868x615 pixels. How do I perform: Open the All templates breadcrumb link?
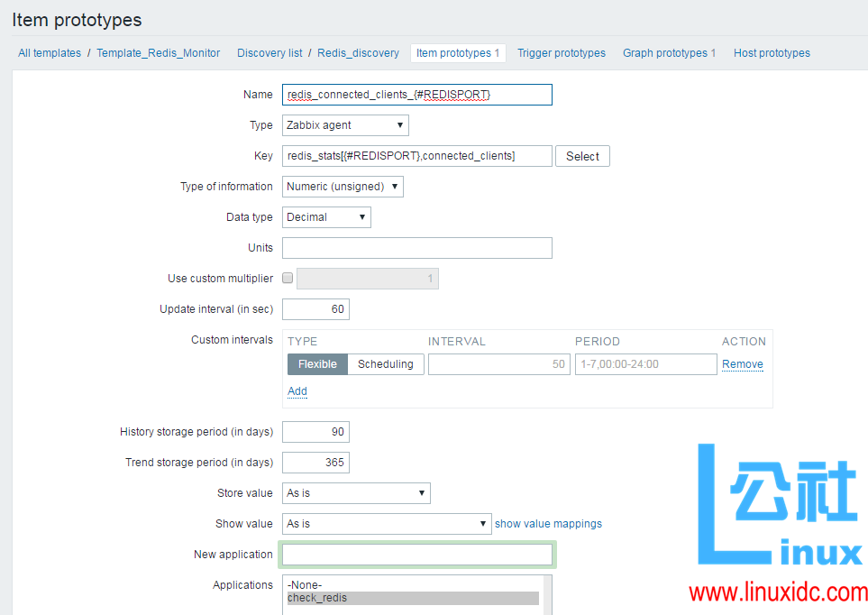pos(50,53)
